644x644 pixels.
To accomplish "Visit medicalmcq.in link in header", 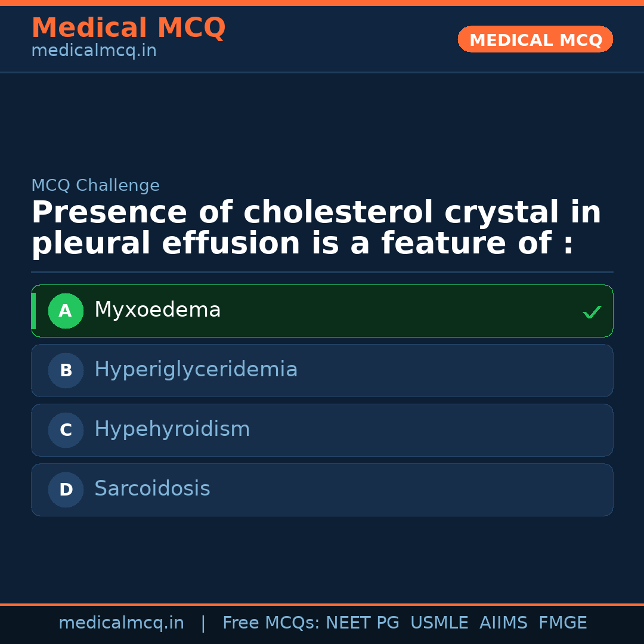I will click(94, 51).
